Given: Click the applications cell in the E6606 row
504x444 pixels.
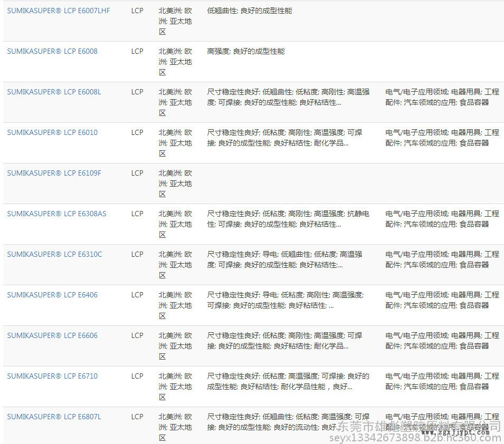Looking at the screenshot, I should pyautogui.click(x=442, y=341).
